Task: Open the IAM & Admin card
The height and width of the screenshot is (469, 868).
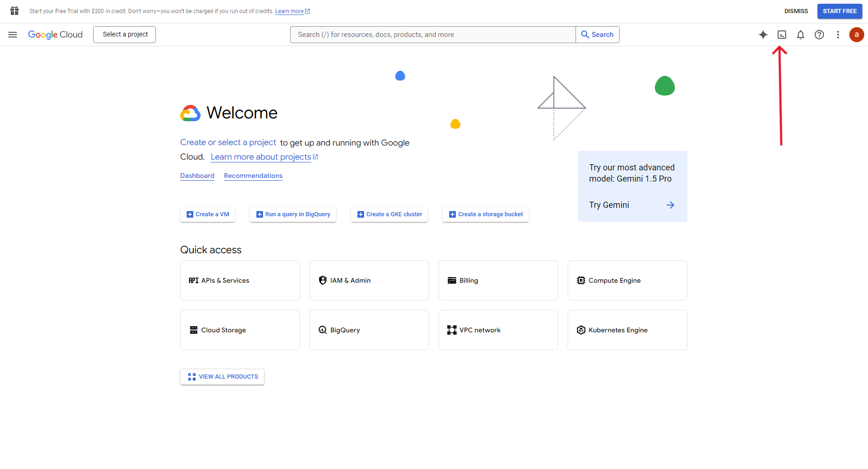Action: pyautogui.click(x=369, y=280)
